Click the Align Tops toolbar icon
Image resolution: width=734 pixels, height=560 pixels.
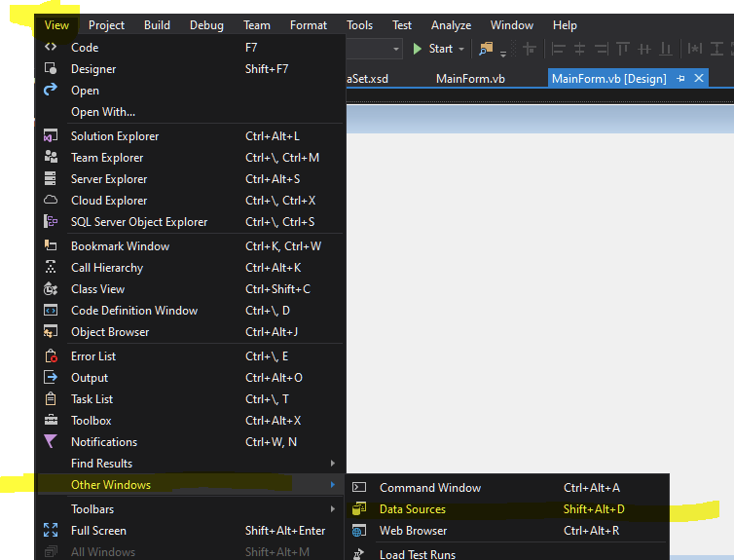623,49
